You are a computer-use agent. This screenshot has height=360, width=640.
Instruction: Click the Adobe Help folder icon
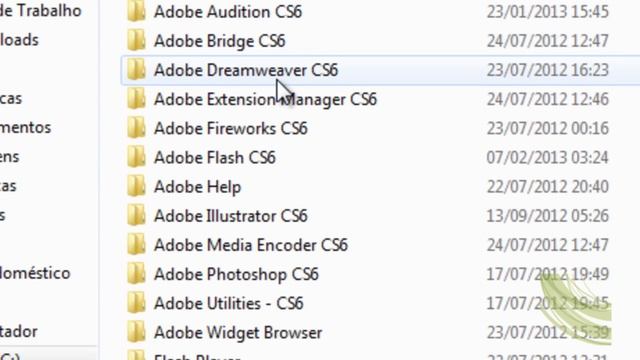pyautogui.click(x=136, y=187)
